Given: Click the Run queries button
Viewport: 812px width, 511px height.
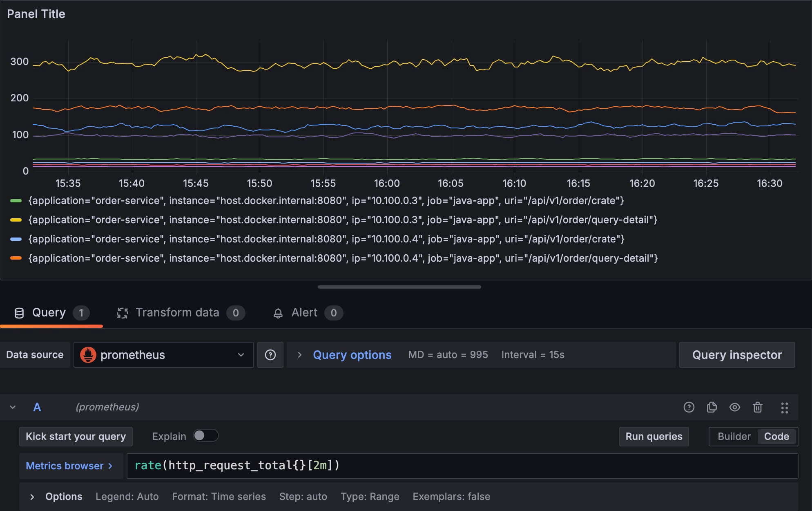Looking at the screenshot, I should pyautogui.click(x=654, y=437).
